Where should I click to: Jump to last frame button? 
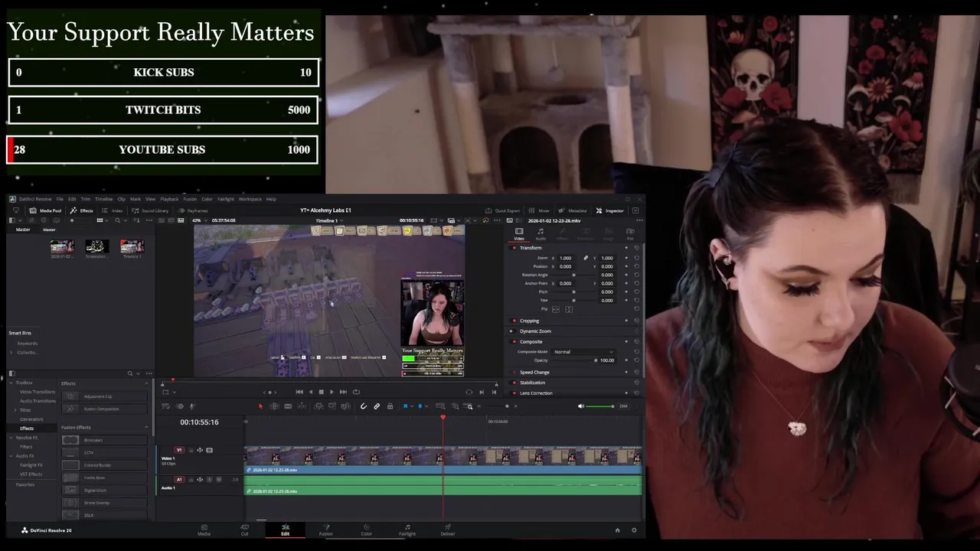(x=343, y=392)
